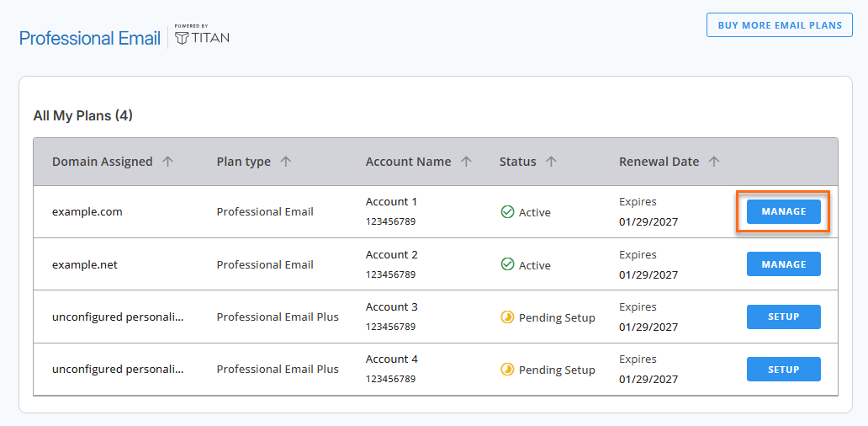The image size is (868, 426).
Task: Click Account 1 name
Action: point(391,202)
